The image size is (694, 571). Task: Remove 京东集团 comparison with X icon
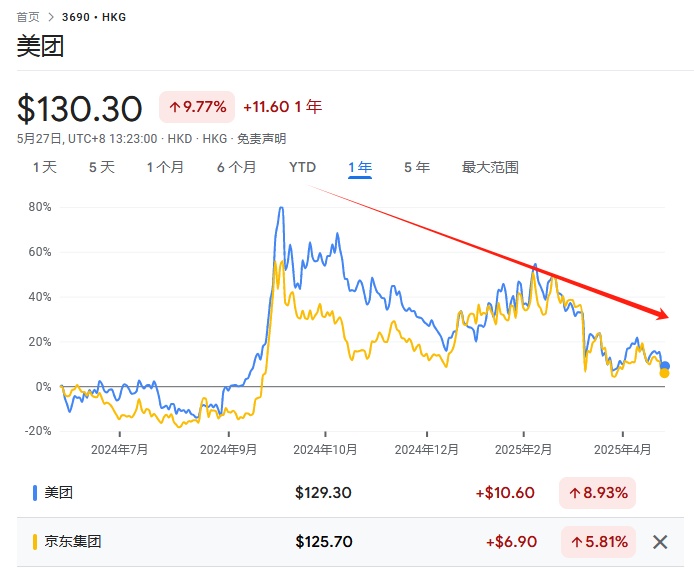click(660, 542)
